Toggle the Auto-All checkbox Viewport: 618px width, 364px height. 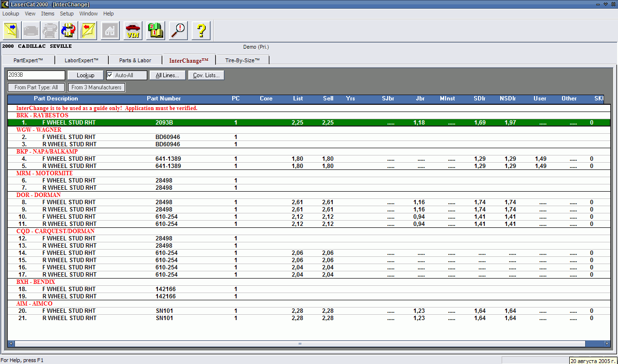pyautogui.click(x=110, y=75)
